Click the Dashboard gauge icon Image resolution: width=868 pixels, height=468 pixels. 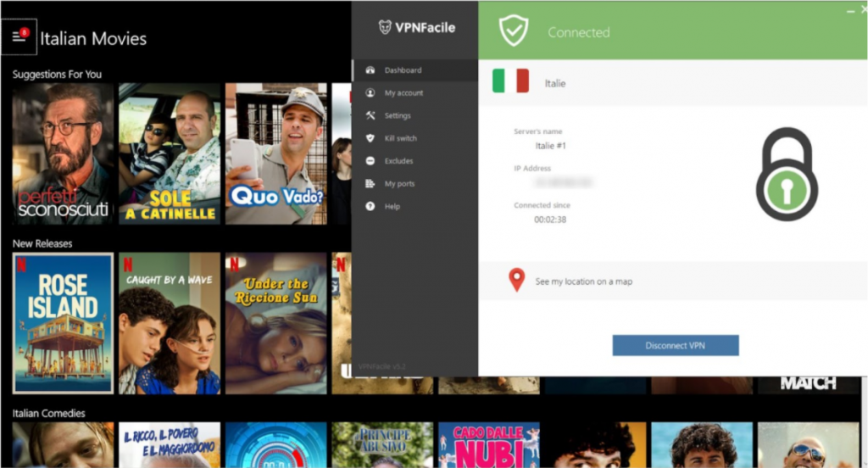370,70
